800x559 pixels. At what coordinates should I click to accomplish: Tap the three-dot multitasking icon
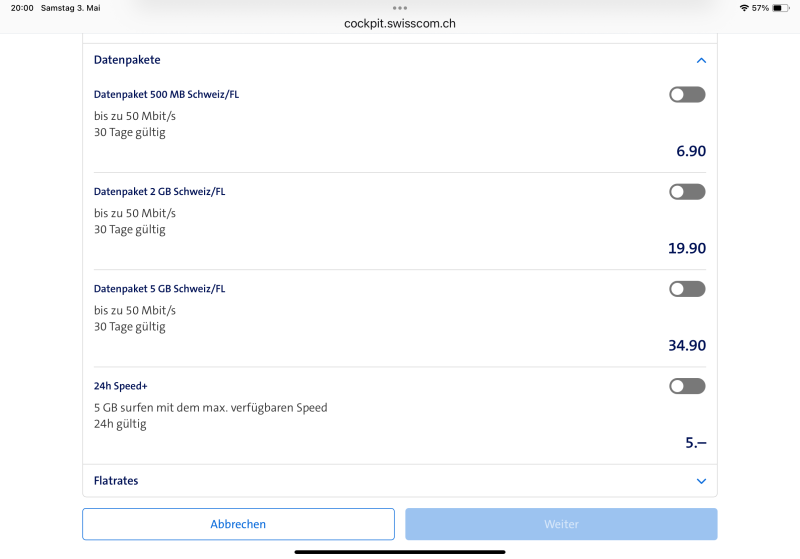click(400, 7)
